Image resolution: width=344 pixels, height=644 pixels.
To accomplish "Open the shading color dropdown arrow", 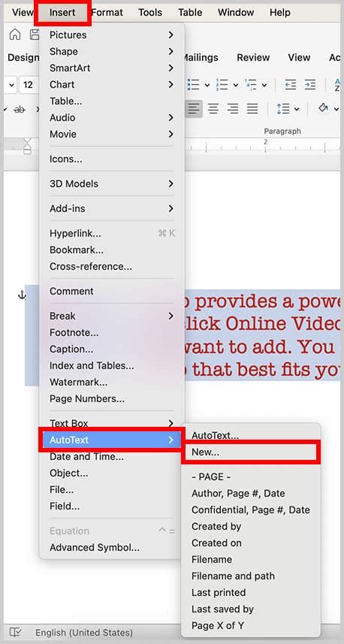I will click(x=336, y=109).
